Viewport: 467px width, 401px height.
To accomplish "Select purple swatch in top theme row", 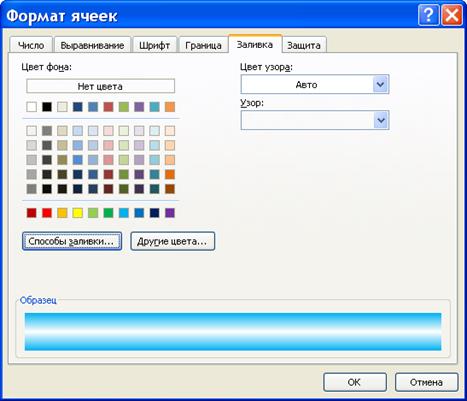I will tap(139, 107).
